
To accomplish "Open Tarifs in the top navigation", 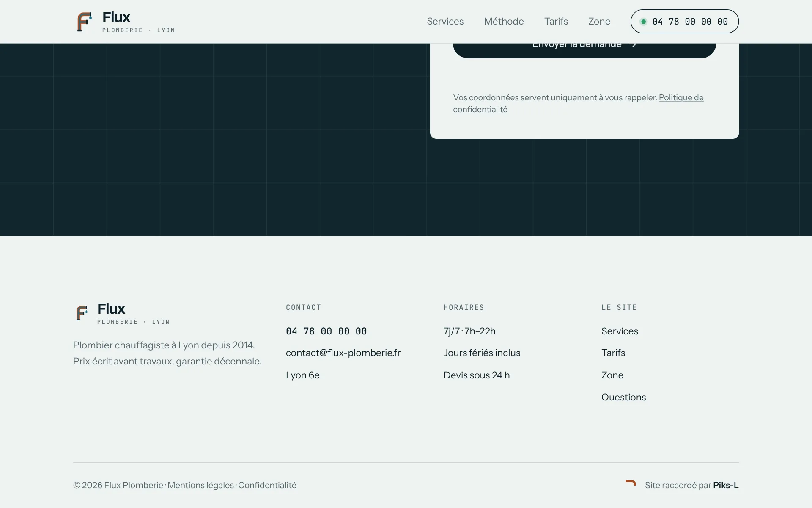I will coord(556,21).
